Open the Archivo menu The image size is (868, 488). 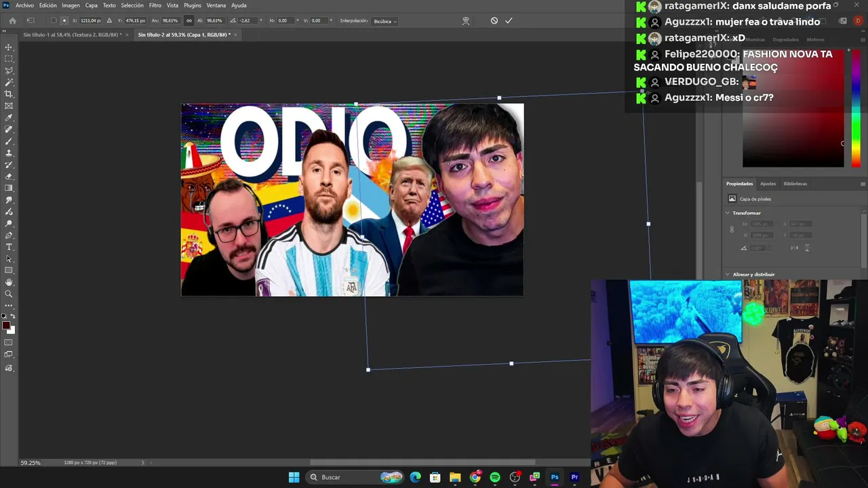[24, 5]
